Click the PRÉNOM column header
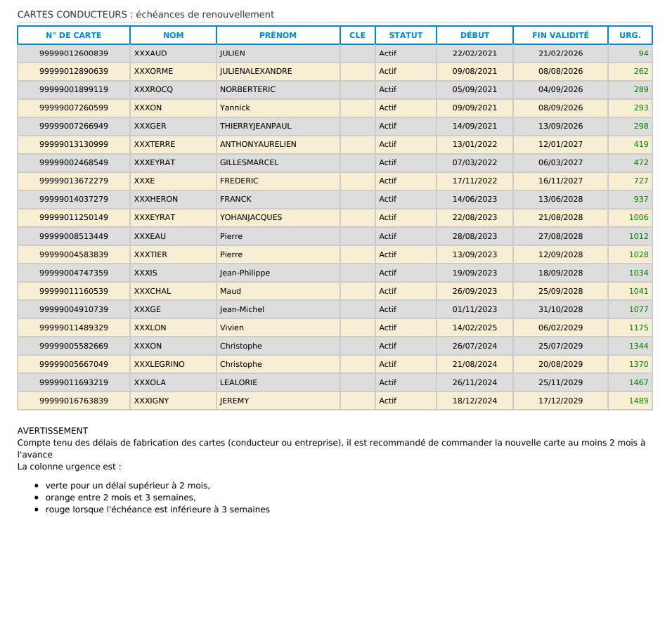 278,35
